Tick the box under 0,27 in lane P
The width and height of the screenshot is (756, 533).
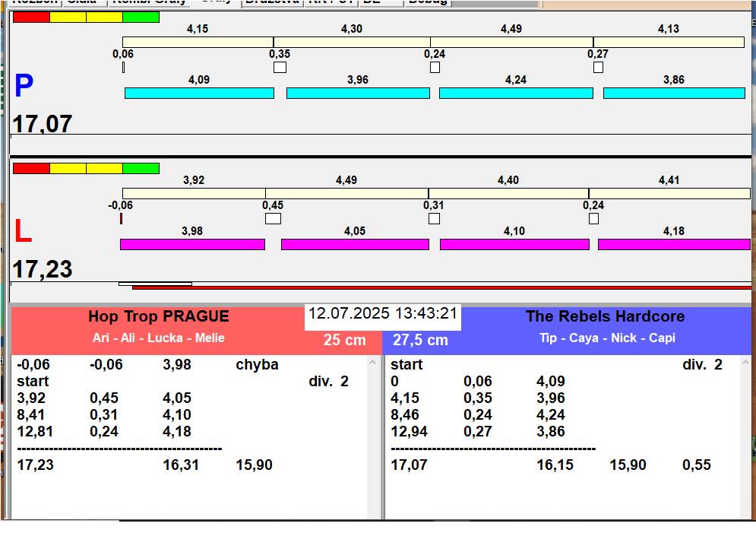pyautogui.click(x=598, y=67)
